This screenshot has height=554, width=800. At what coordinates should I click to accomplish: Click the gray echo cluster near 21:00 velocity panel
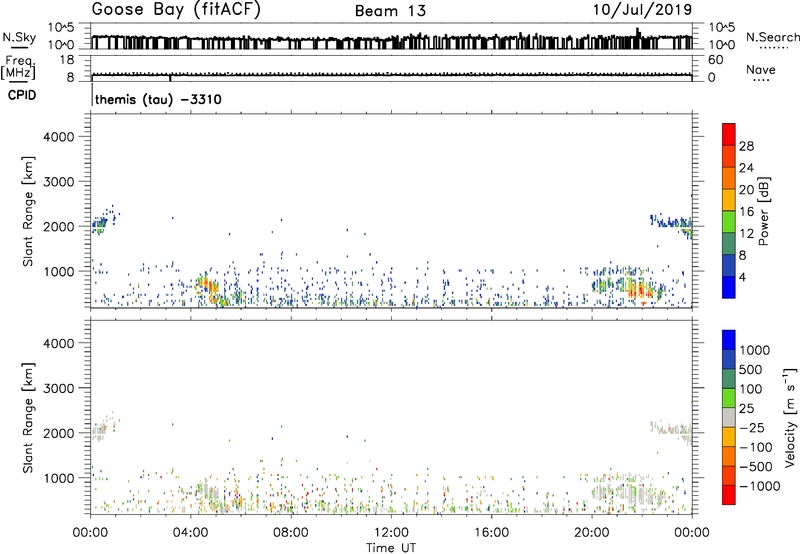coord(625,491)
